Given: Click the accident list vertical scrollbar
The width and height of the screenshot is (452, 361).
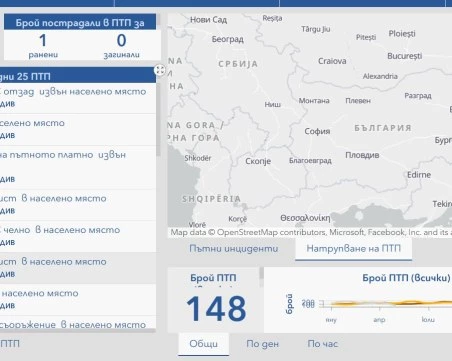Looking at the screenshot, I should click(x=158, y=120).
